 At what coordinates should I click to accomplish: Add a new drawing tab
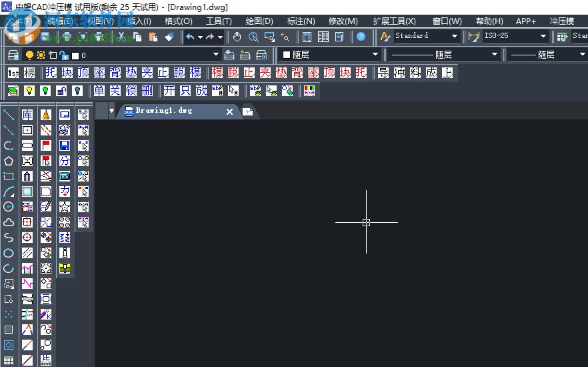tap(247, 111)
